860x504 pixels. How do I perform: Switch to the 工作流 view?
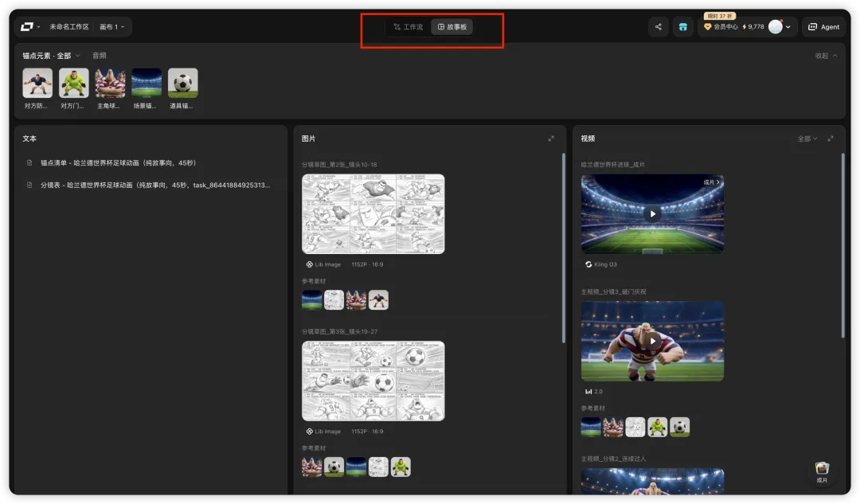pyautogui.click(x=408, y=27)
